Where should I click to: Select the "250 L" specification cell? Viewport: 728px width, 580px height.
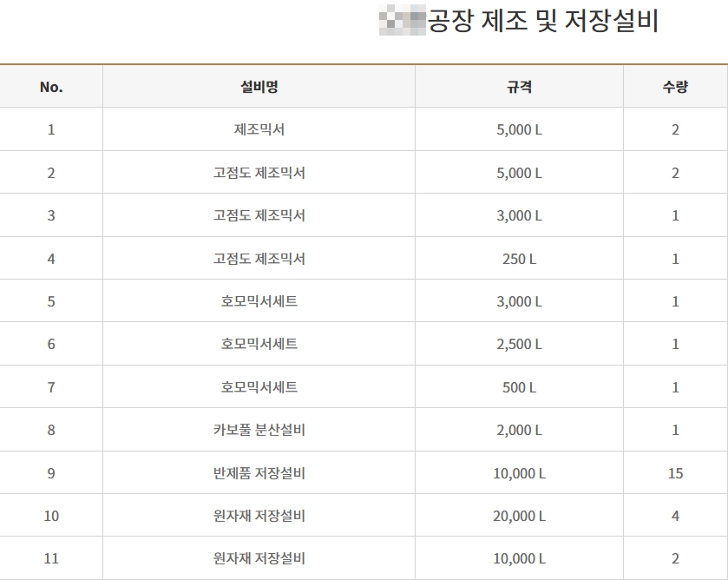[x=519, y=259]
